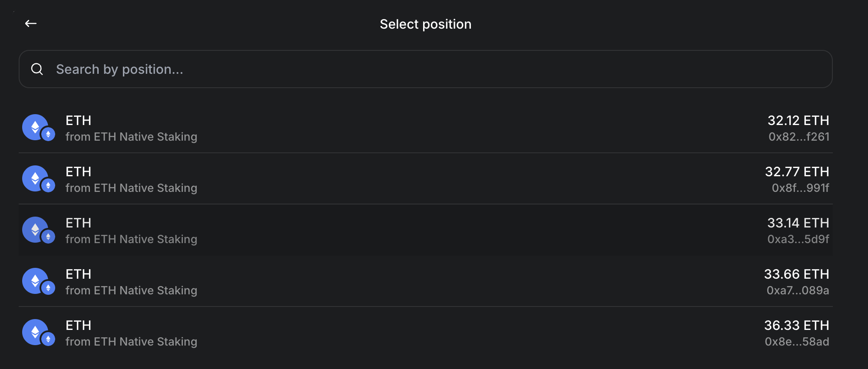Click the search magnifier icon
Viewport: 868px width, 369px height.
[x=37, y=69]
